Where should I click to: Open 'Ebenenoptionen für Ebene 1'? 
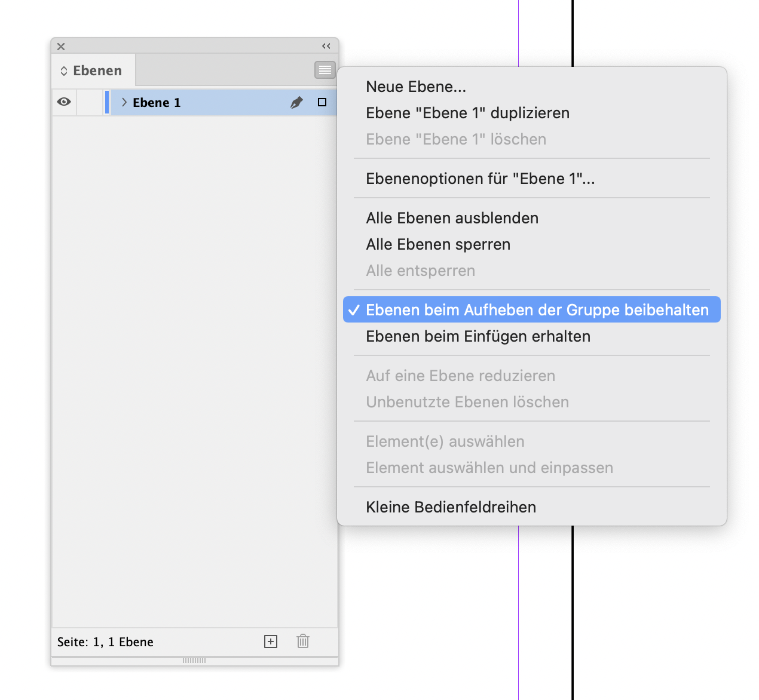(480, 178)
